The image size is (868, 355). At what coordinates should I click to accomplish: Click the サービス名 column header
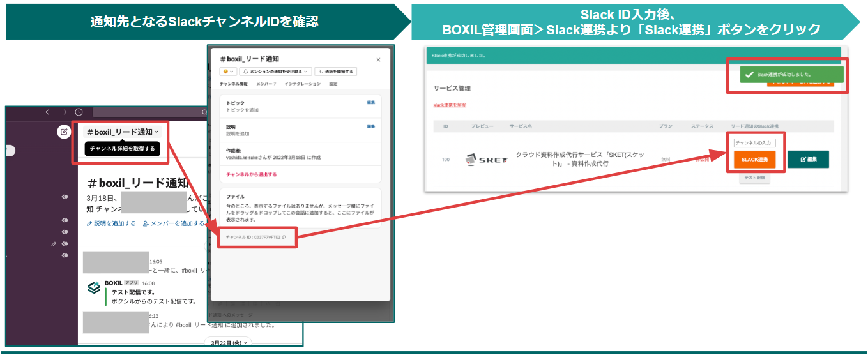[521, 126]
